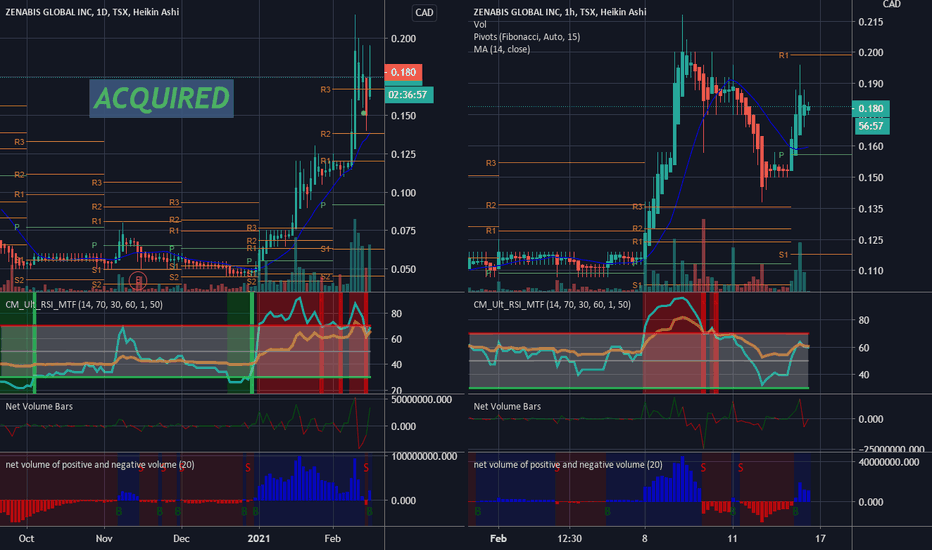Click the 11 date label on the hourly time axis

pyautogui.click(x=732, y=539)
